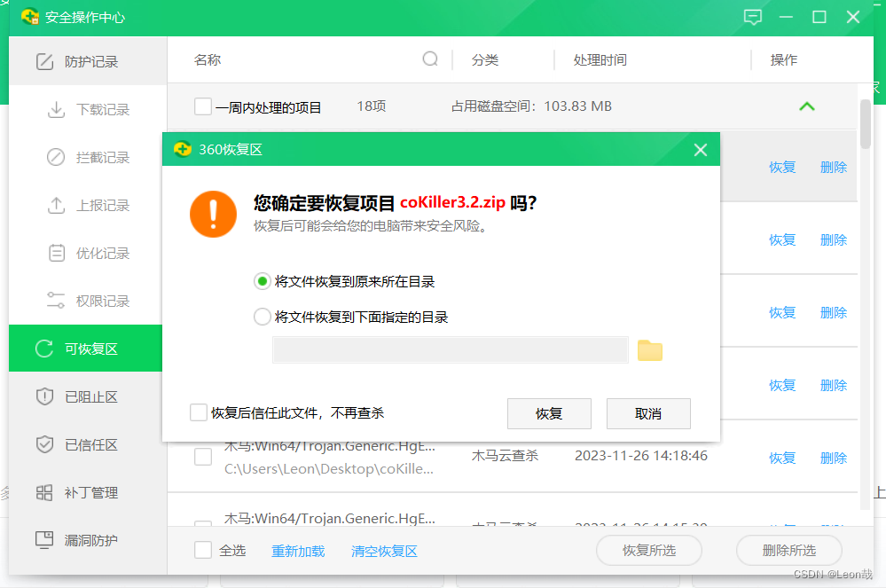886x588 pixels.
Task: Browse folder icon for restore directory
Action: (650, 350)
